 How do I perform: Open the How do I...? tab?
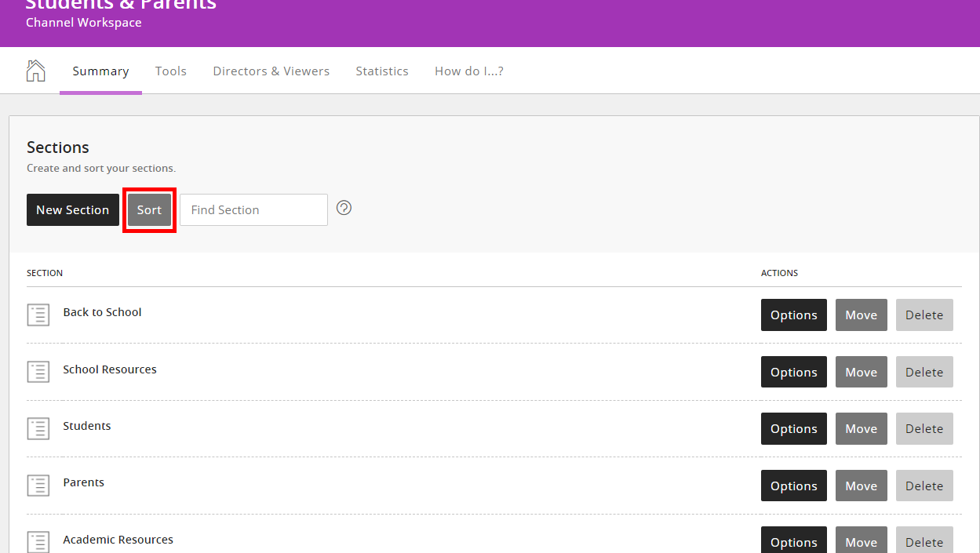click(469, 71)
